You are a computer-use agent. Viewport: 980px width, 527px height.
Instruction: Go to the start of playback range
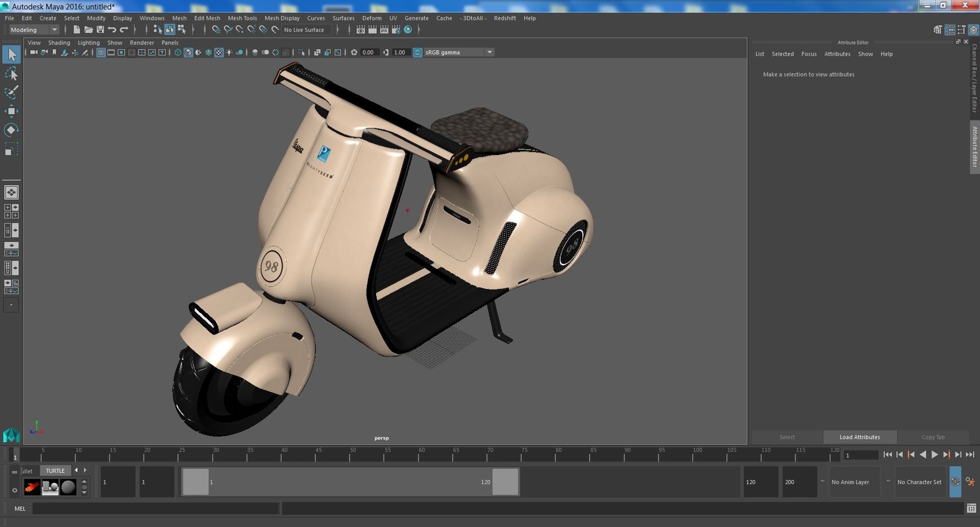tap(888, 454)
